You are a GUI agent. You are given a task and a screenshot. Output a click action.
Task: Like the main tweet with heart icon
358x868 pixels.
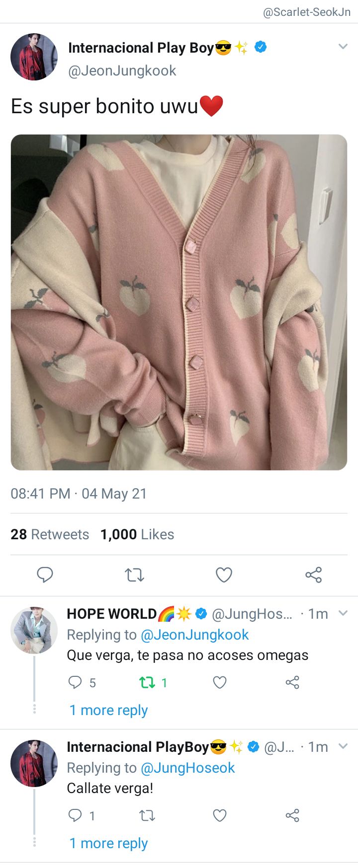(224, 575)
